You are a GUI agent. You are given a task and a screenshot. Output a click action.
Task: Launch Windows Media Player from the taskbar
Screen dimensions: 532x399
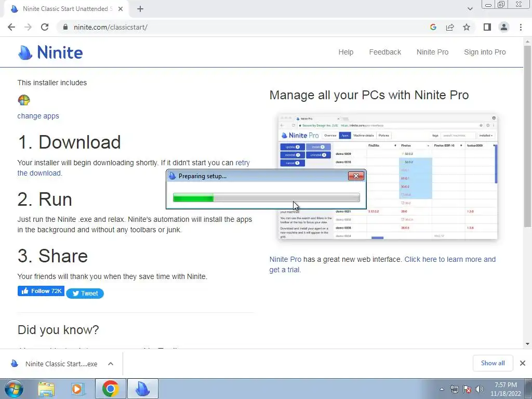click(x=77, y=389)
